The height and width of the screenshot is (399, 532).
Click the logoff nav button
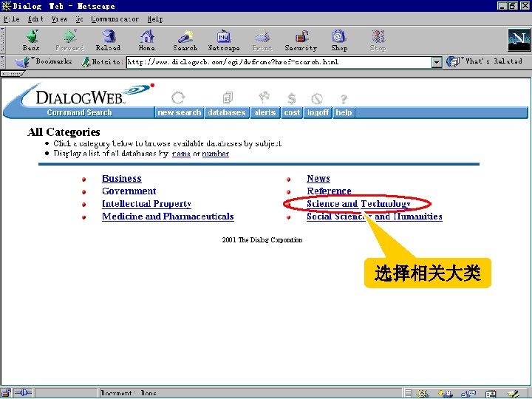(x=318, y=112)
